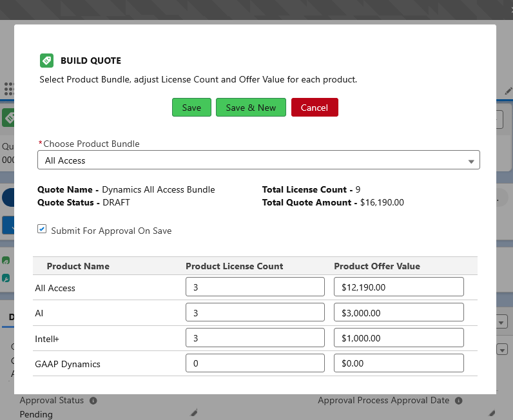Viewport: 513px width, 420px height.
Task: Edit the All Access license count field
Action: point(255,287)
